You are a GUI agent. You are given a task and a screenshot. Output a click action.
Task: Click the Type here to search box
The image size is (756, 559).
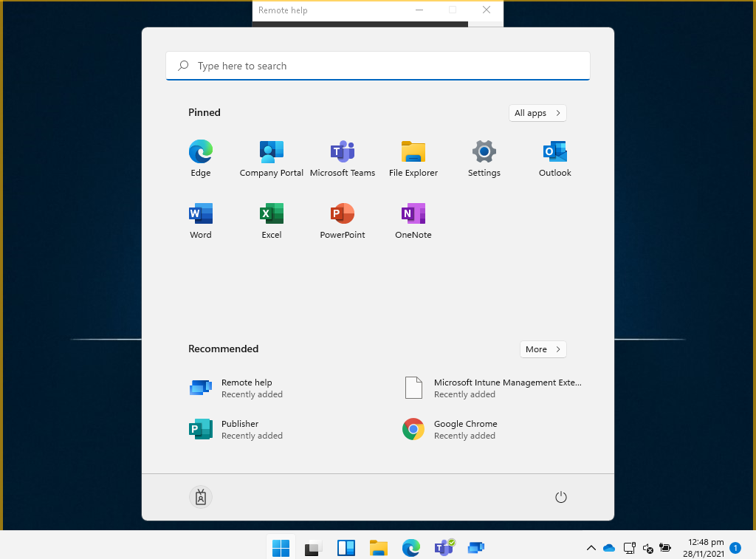378,66
